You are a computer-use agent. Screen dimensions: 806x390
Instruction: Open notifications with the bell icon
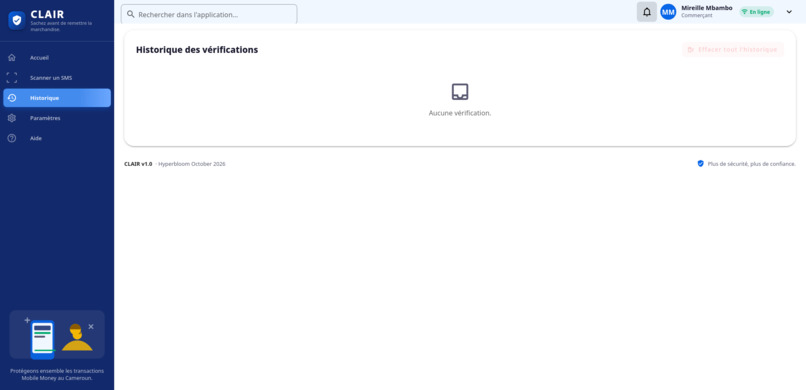647,12
